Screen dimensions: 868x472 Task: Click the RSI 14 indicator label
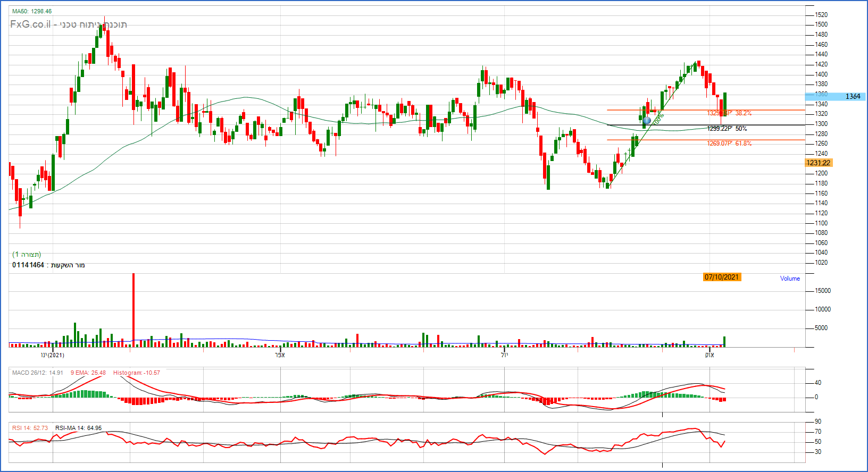pos(30,428)
